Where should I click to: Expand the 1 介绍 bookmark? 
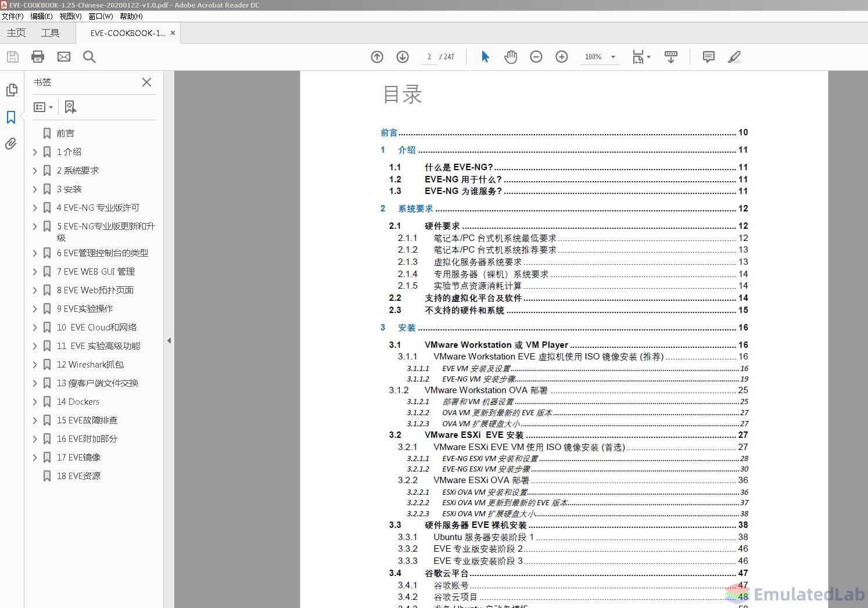pyautogui.click(x=35, y=152)
